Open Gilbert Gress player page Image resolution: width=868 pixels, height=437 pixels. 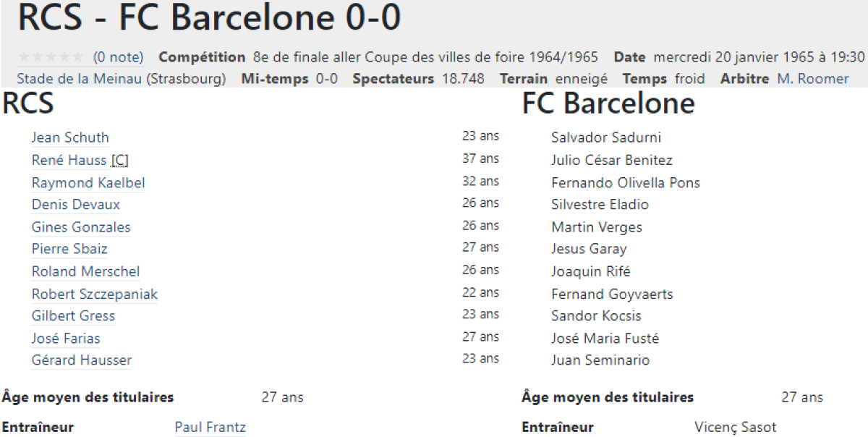point(73,315)
